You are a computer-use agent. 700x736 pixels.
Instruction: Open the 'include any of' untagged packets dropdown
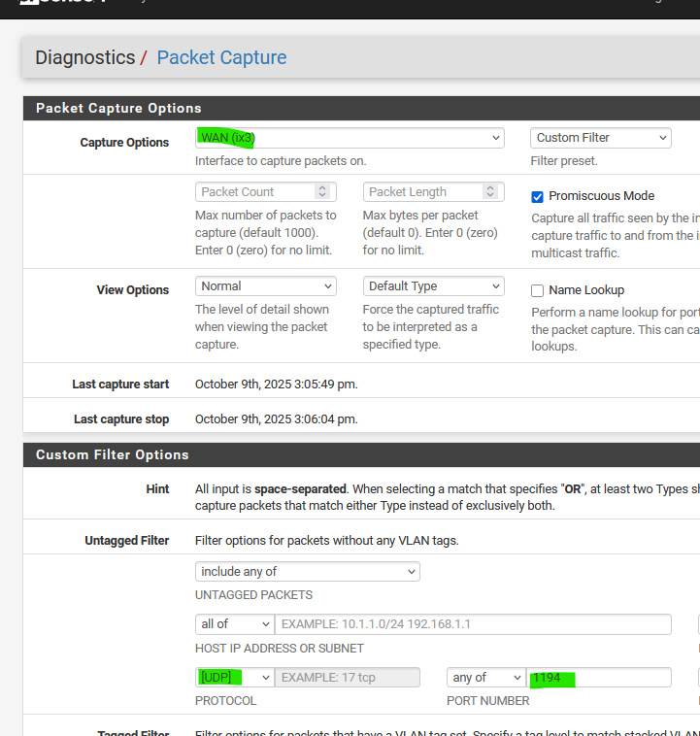click(307, 572)
